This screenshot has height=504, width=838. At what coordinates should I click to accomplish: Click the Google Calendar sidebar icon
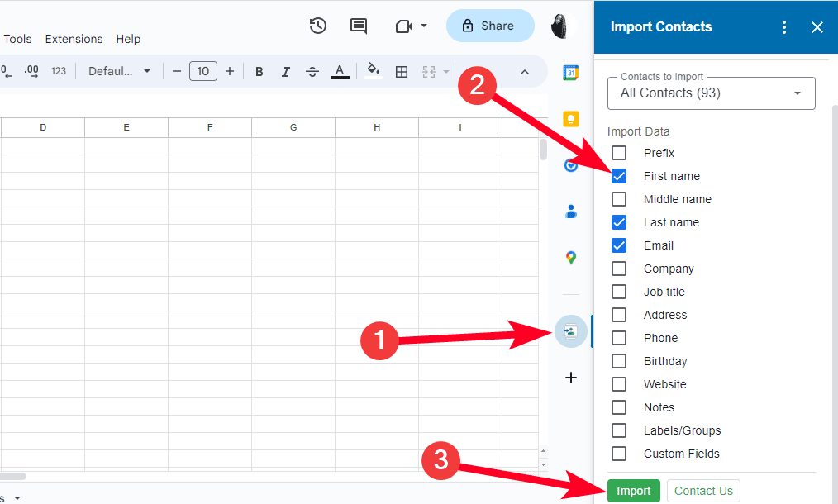click(x=570, y=73)
